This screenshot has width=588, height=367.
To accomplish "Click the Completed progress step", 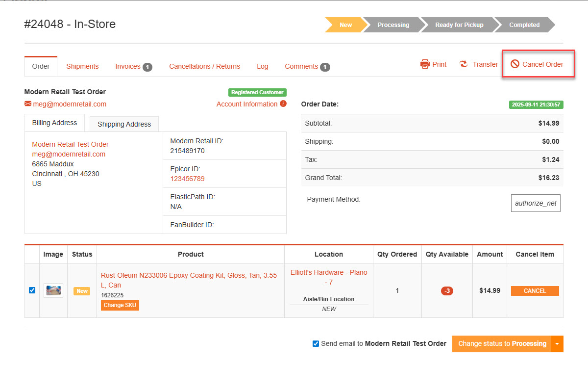I will click(524, 25).
